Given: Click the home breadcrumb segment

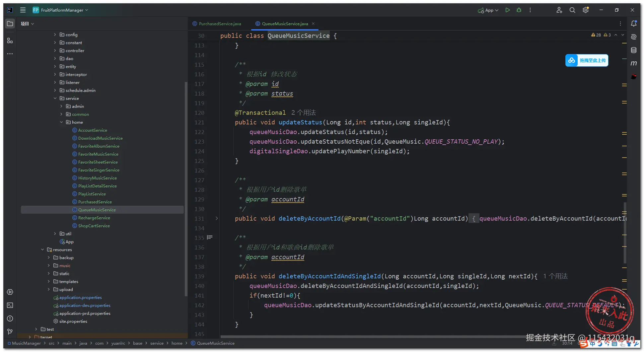Looking at the screenshot, I should coord(177,343).
